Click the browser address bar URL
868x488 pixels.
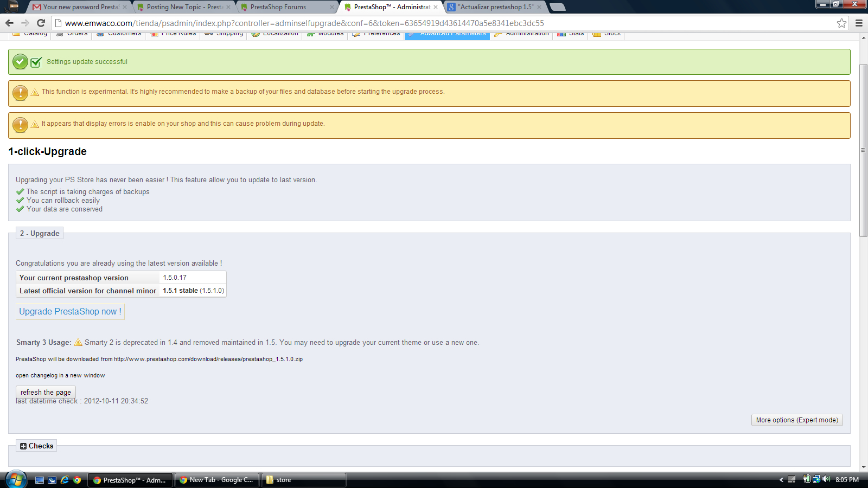tap(304, 23)
